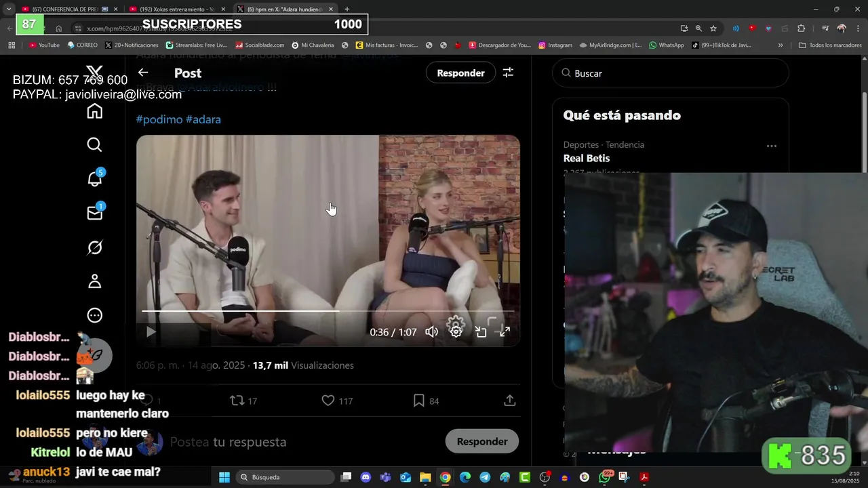Open trend options three-dot menu

[x=771, y=146]
